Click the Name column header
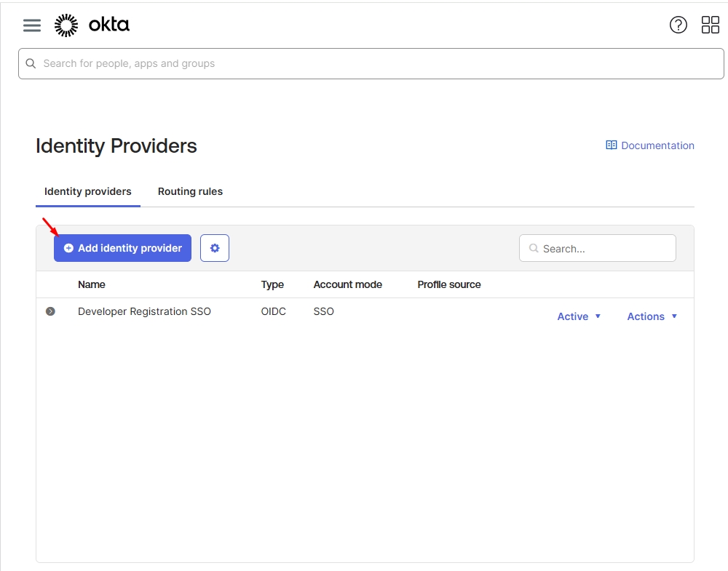The width and height of the screenshot is (728, 571). tap(92, 284)
